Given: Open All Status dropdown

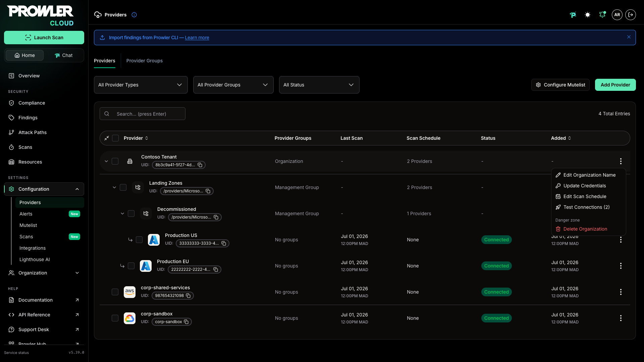Looking at the screenshot, I should (319, 85).
